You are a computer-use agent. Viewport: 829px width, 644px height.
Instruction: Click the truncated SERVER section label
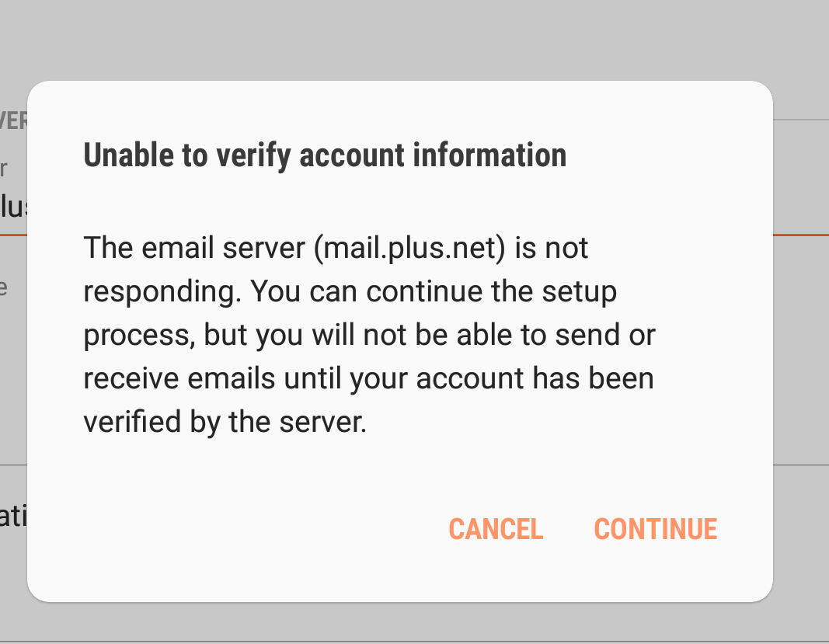click(x=14, y=120)
